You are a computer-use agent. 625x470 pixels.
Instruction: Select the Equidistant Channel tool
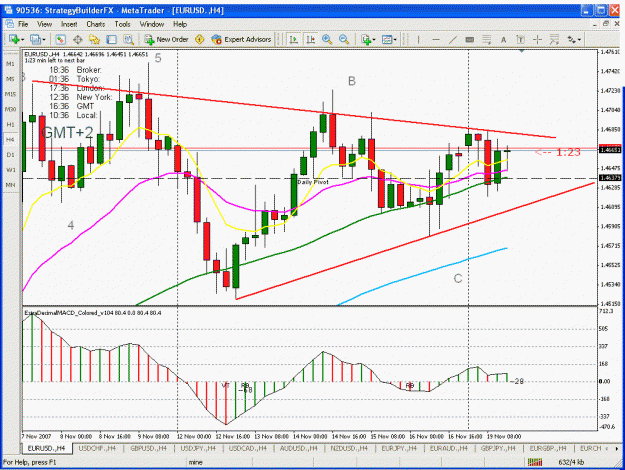(470, 39)
